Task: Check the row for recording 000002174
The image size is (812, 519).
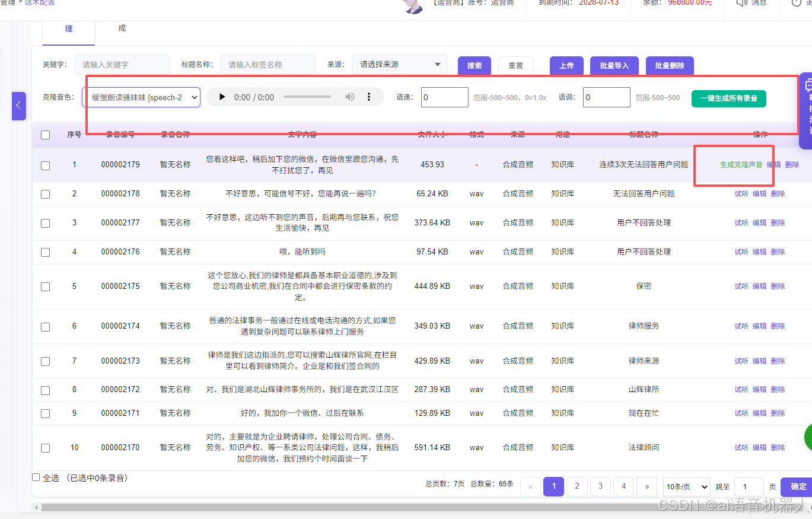Action: pyautogui.click(x=46, y=326)
